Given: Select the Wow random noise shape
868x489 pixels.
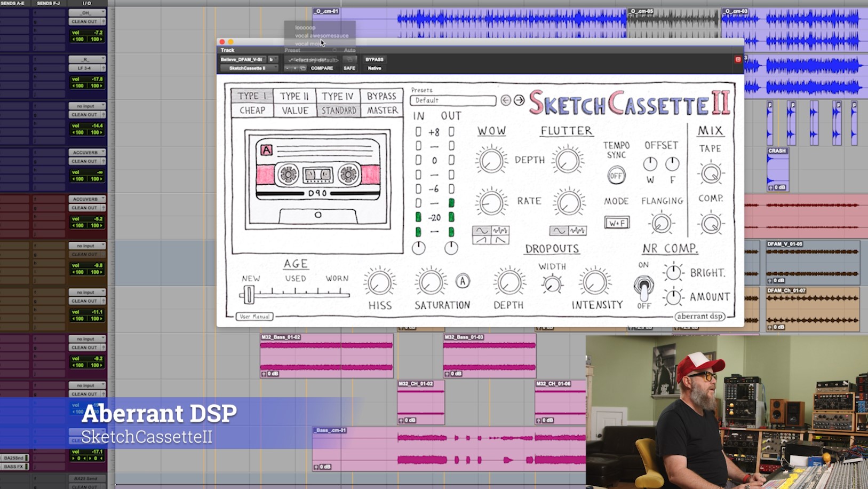Looking at the screenshot, I should (x=500, y=231).
